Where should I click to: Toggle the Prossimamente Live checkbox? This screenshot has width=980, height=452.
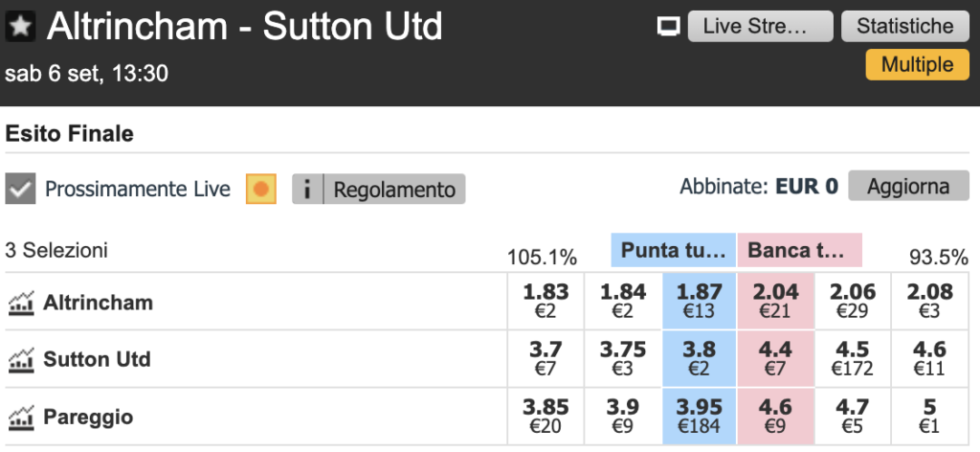click(x=21, y=189)
